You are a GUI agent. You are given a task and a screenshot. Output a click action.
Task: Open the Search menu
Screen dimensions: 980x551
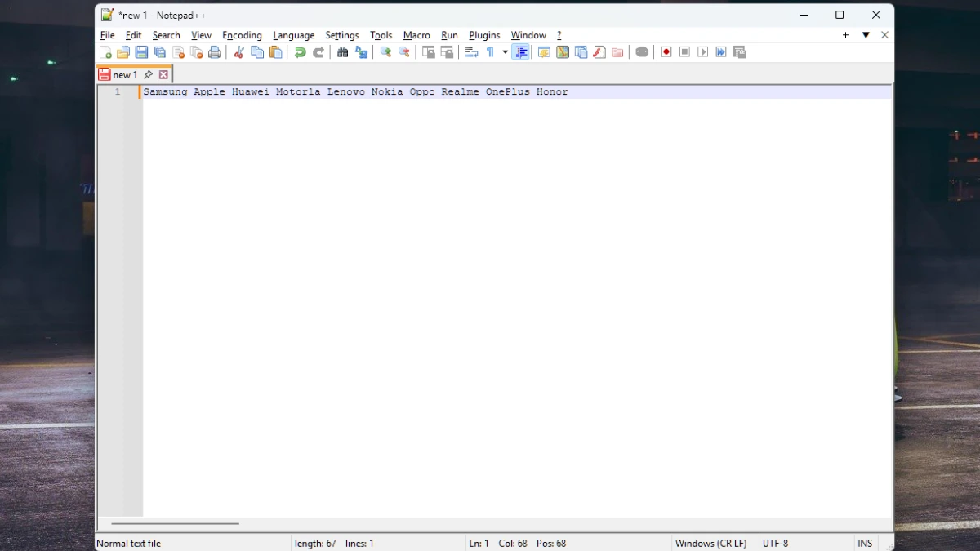[166, 35]
